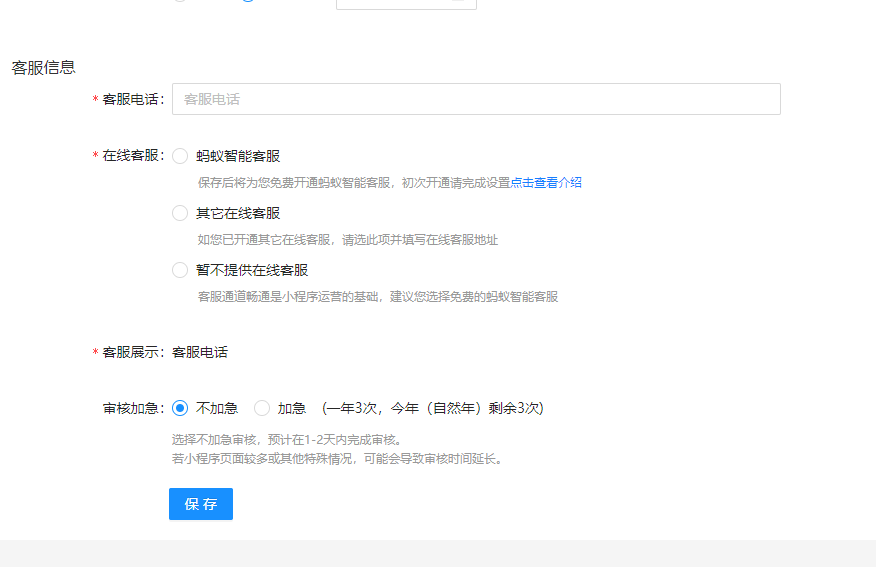
Task: Click the 客服信息 section heading
Action: click(44, 68)
